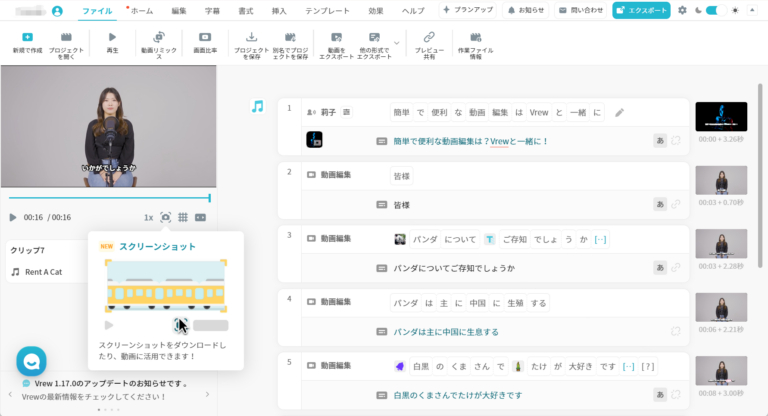768x416 pixels.
Task: Click プレビュー共有 link icon
Action: (x=429, y=37)
